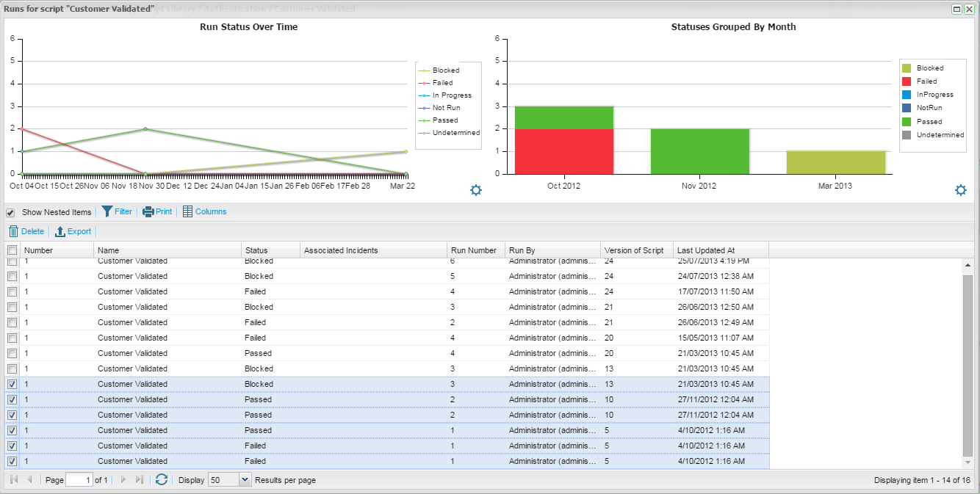Toggle the Show Nested Items checkbox
Image resolution: width=980 pixels, height=494 pixels.
point(11,212)
